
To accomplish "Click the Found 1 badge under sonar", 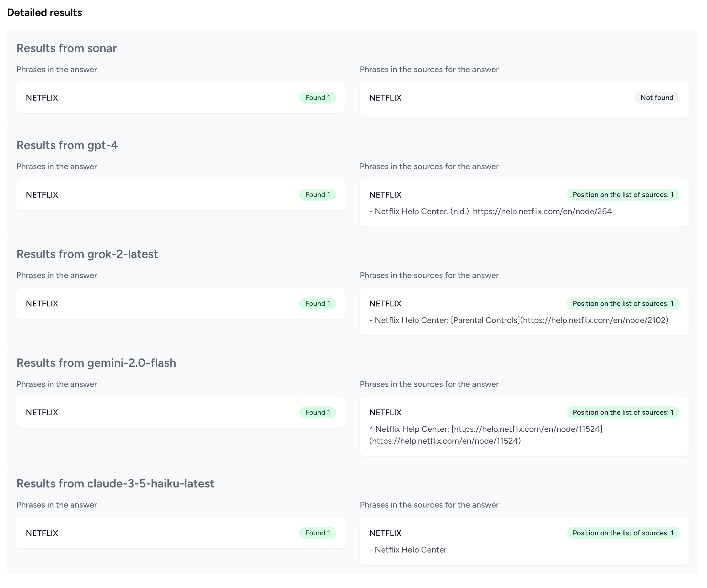I will (317, 98).
